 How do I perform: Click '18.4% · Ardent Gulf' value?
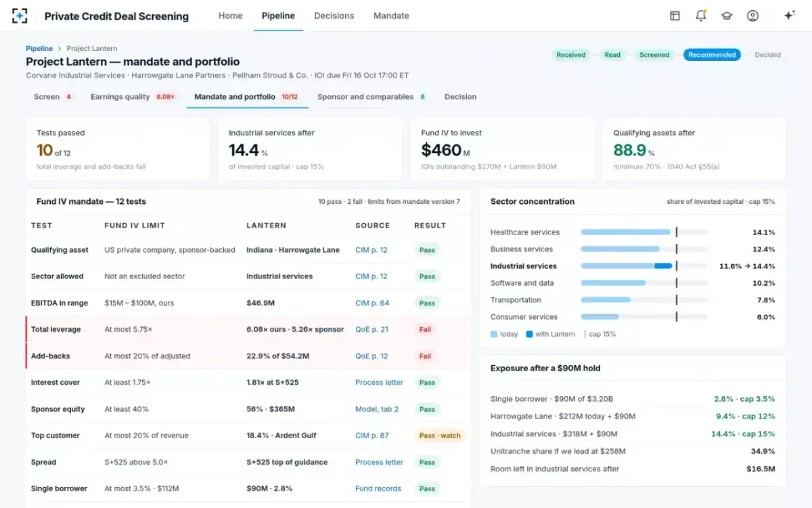(281, 436)
